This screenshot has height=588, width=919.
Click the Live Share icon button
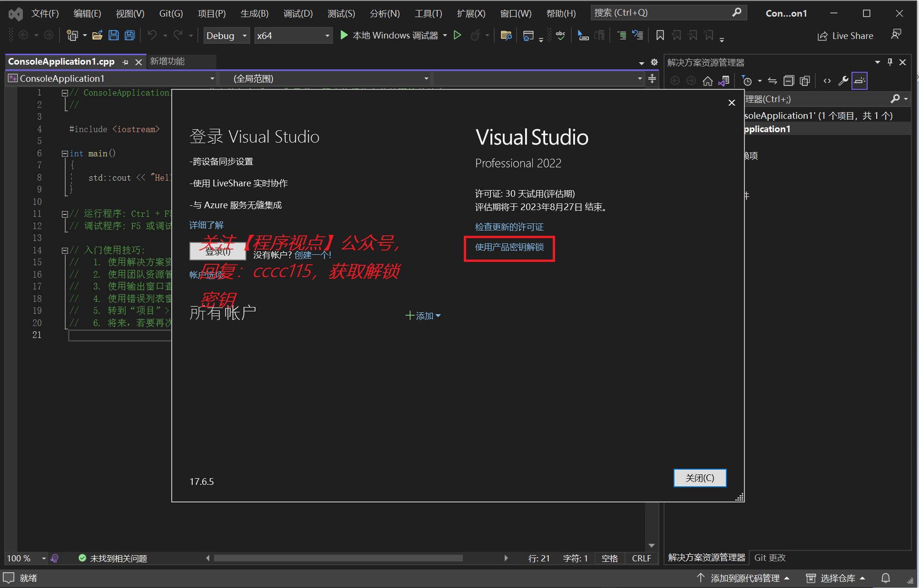845,36
